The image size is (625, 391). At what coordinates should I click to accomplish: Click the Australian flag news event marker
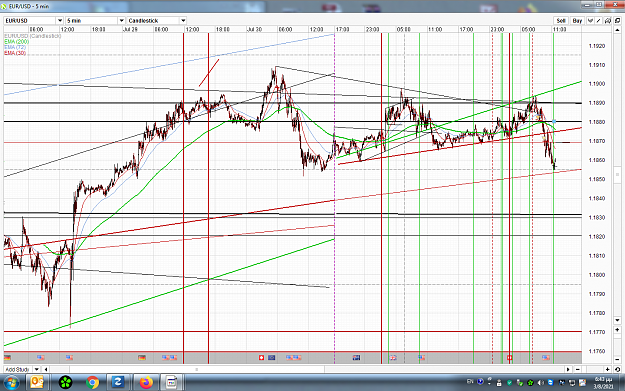coord(356,358)
